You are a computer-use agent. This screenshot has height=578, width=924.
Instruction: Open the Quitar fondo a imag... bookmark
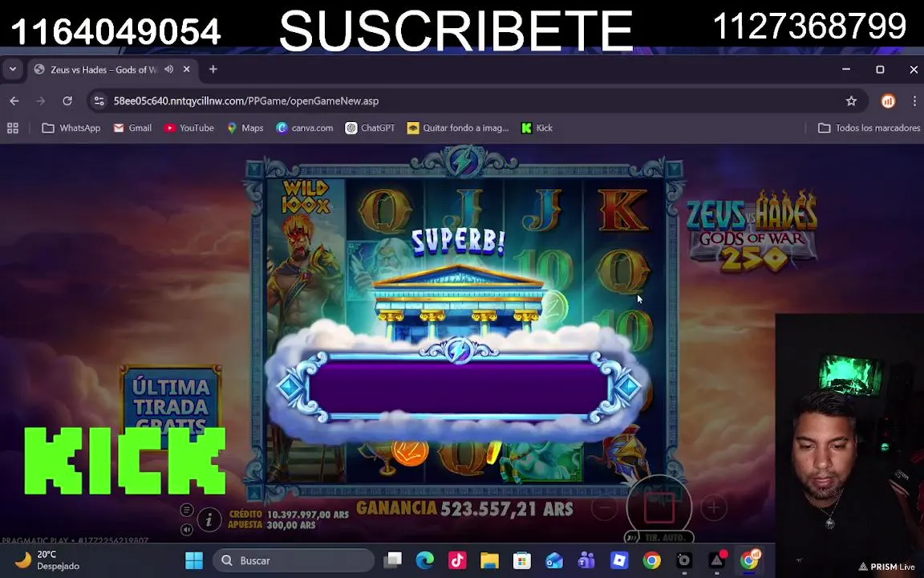(458, 128)
